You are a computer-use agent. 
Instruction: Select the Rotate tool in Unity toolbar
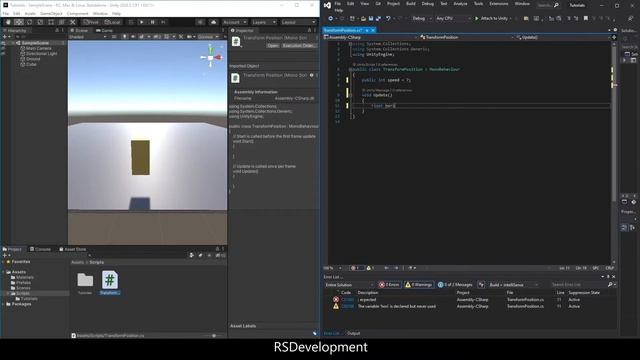(29, 22)
